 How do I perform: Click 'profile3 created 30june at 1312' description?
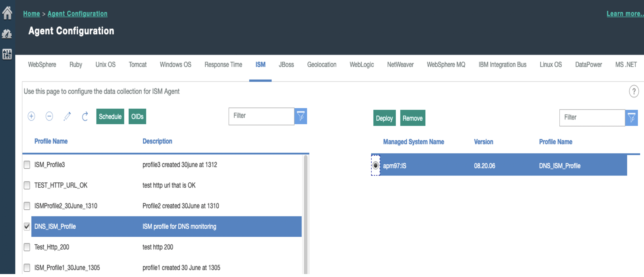180,165
